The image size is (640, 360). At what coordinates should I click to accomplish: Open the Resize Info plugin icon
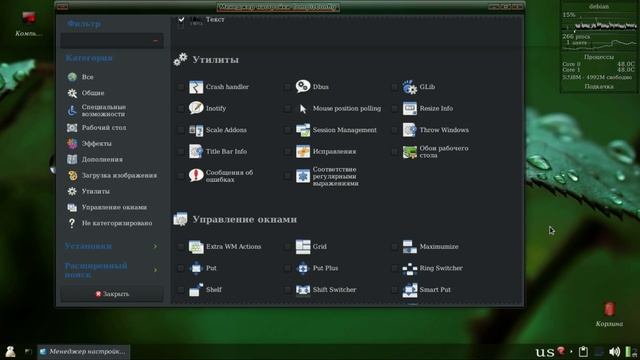pyautogui.click(x=410, y=108)
